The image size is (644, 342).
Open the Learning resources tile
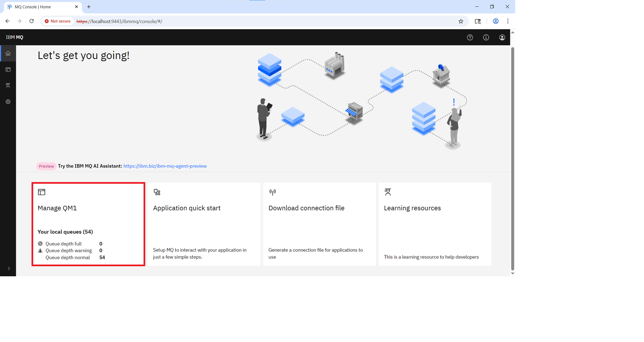tap(435, 224)
